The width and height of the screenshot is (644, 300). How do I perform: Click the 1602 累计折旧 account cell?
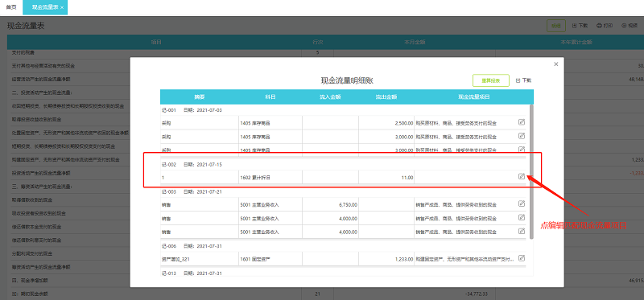point(270,177)
